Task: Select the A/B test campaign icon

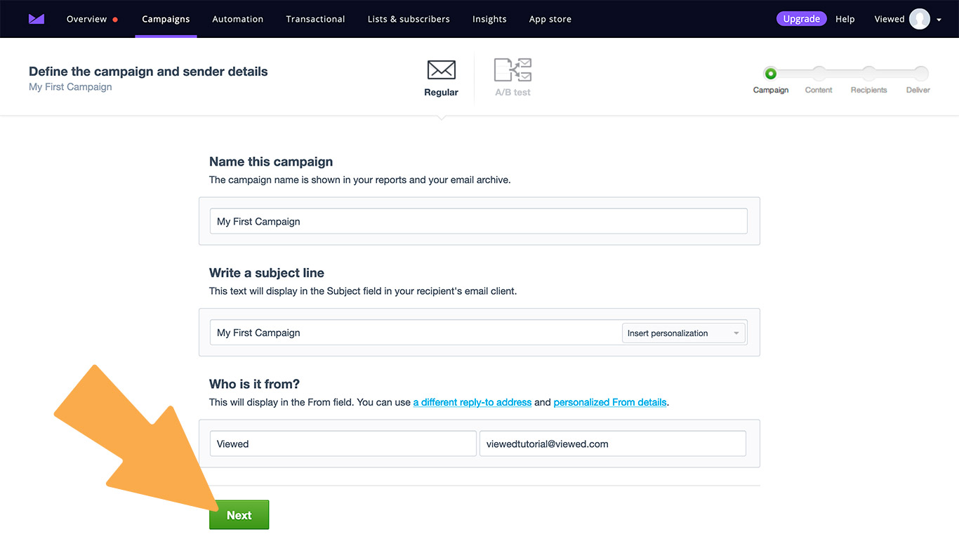Action: click(512, 69)
